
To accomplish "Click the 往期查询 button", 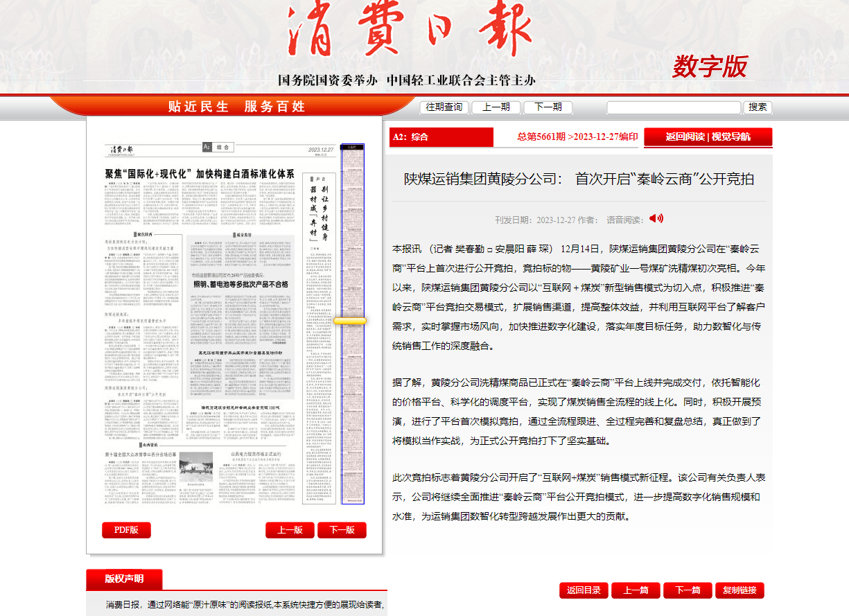I will 444,107.
